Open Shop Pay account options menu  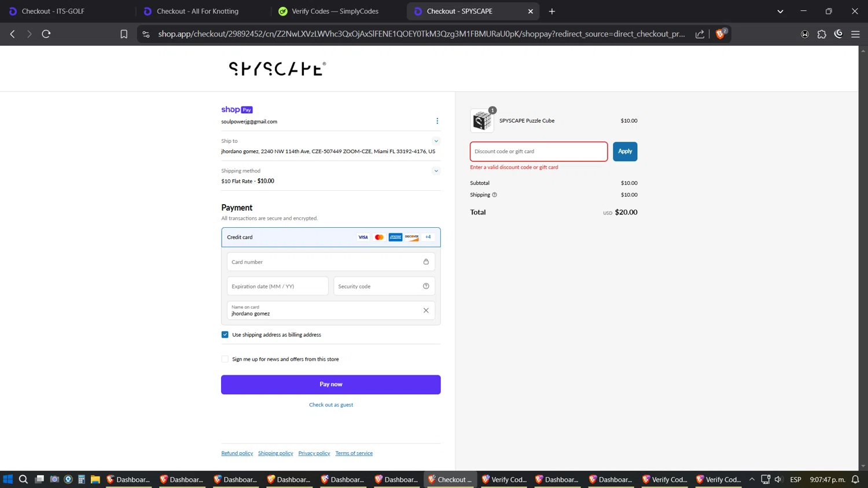pyautogui.click(x=437, y=121)
